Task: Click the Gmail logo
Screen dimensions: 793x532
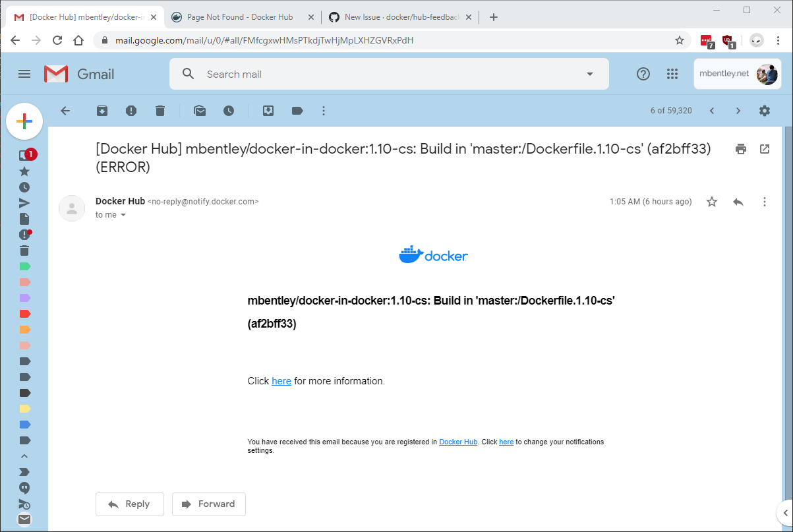Action: (x=79, y=74)
